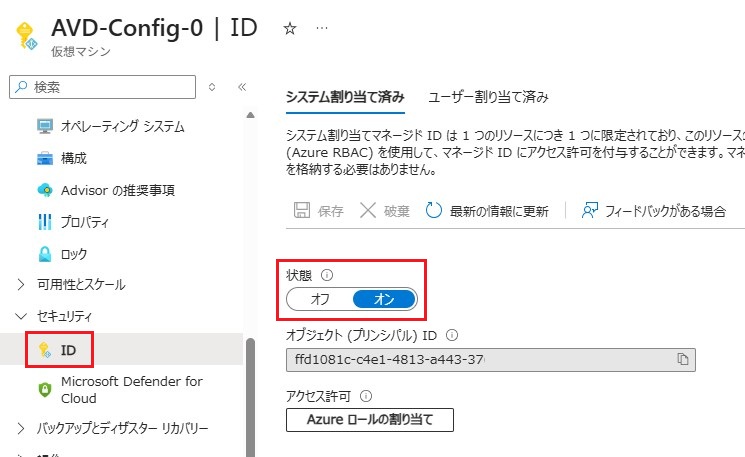Select the システム割り当て済み tab

pyautogui.click(x=345, y=97)
